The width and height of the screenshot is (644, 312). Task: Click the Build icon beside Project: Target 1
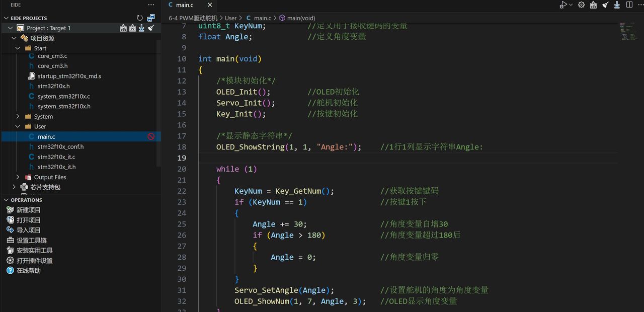coord(124,29)
